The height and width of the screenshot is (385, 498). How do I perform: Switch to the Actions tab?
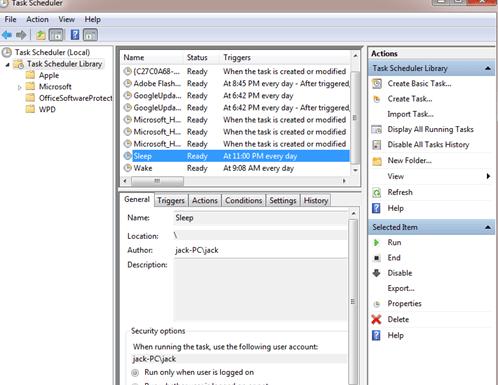205,200
